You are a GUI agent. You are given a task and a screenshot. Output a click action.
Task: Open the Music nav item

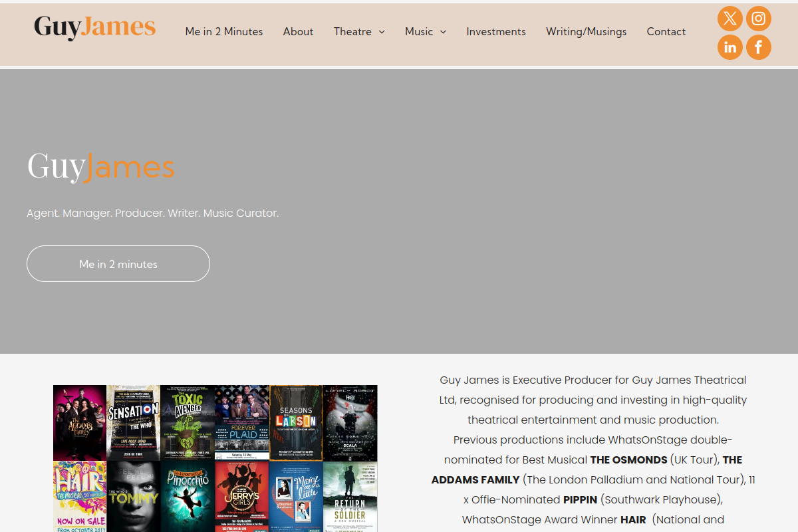tap(419, 31)
